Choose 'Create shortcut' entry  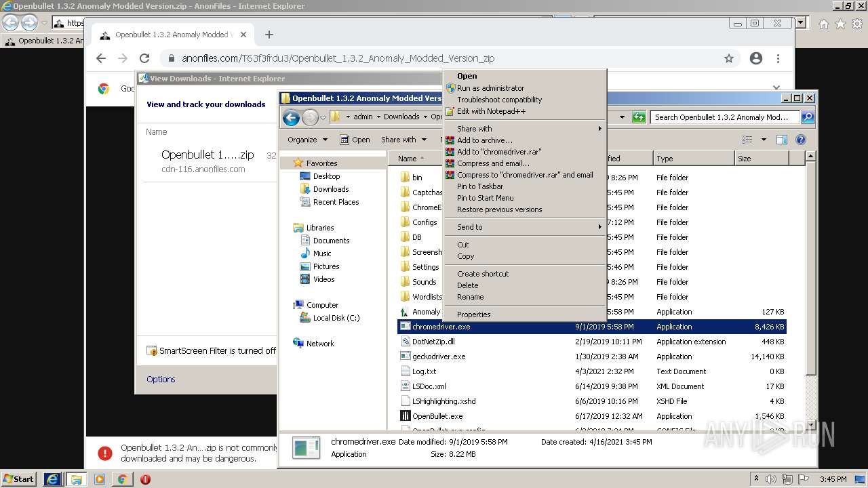coord(524,274)
